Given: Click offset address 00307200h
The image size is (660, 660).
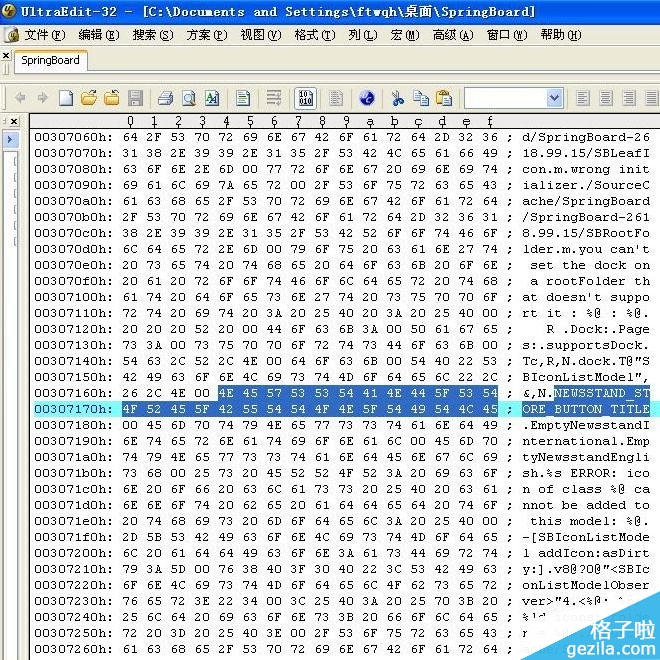Looking at the screenshot, I should 74,553.
